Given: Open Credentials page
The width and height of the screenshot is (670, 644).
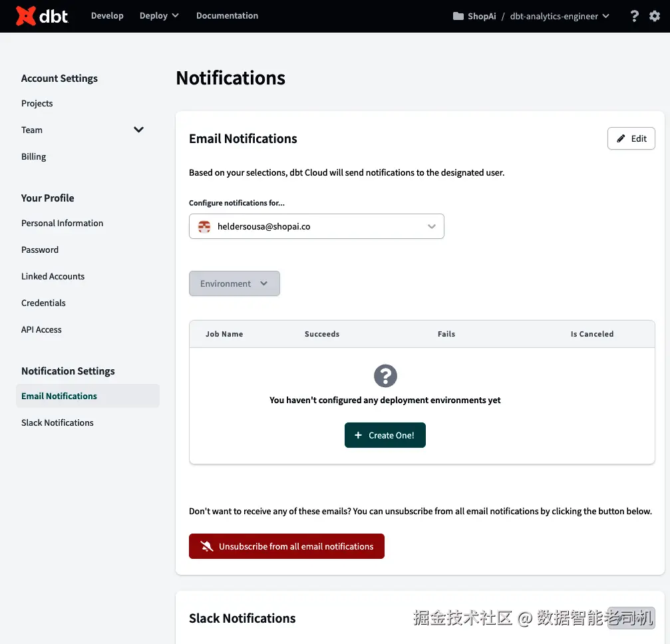Looking at the screenshot, I should click(44, 303).
